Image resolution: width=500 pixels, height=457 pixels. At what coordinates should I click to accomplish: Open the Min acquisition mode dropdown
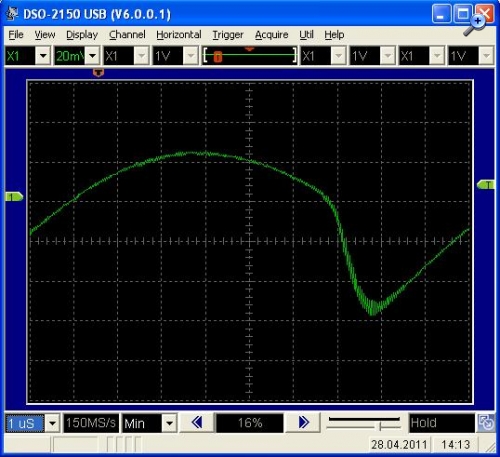coord(169,423)
